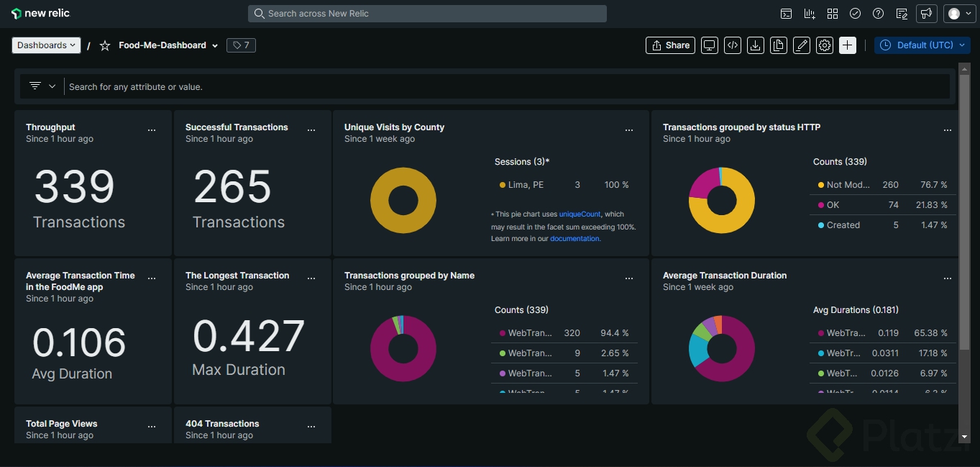Focus the Search across New Relic field

click(427, 14)
